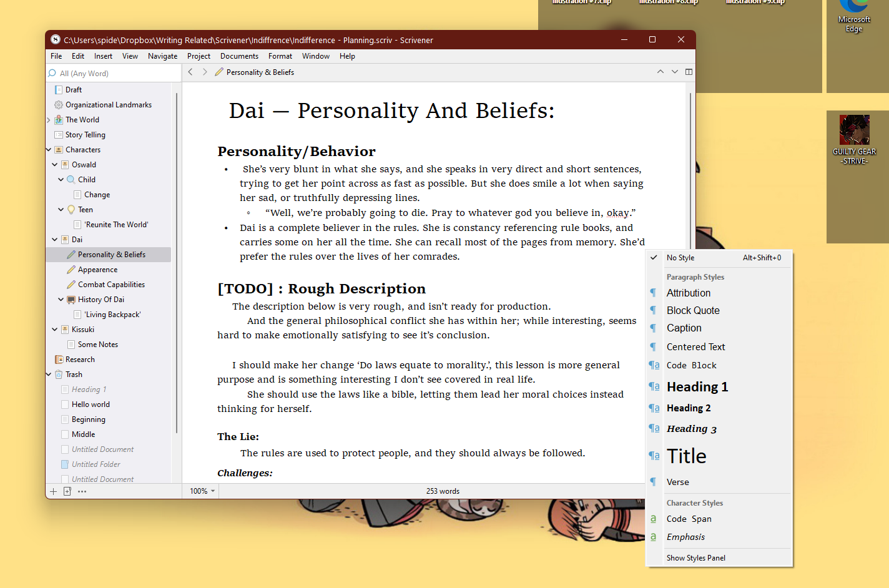Open the Insert menu
The image size is (889, 588).
click(x=103, y=56)
